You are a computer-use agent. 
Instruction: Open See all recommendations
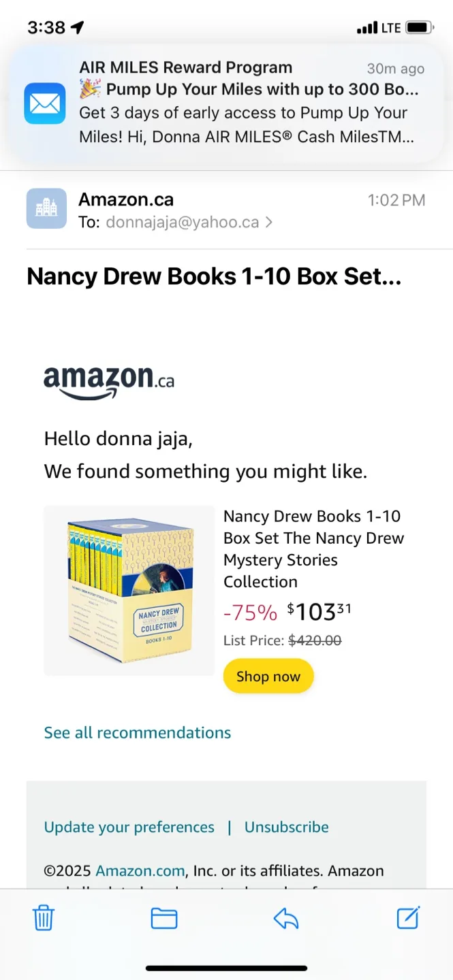137,732
